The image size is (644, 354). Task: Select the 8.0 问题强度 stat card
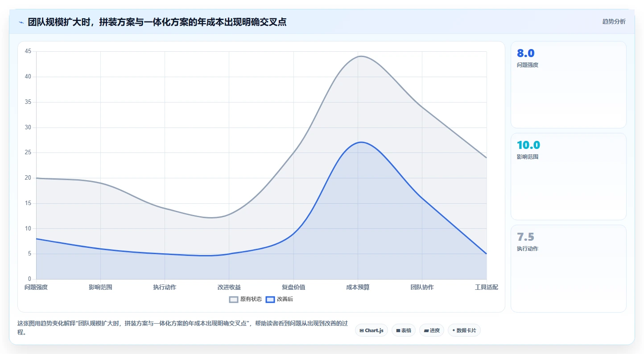pyautogui.click(x=568, y=85)
